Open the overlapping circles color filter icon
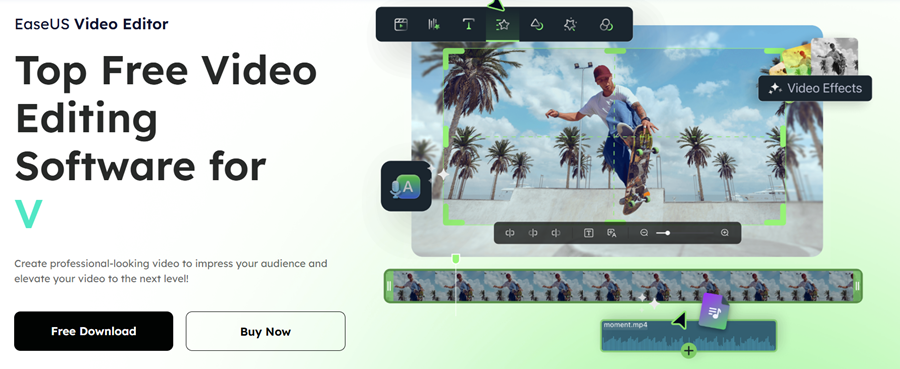The image size is (900, 369). click(x=606, y=25)
